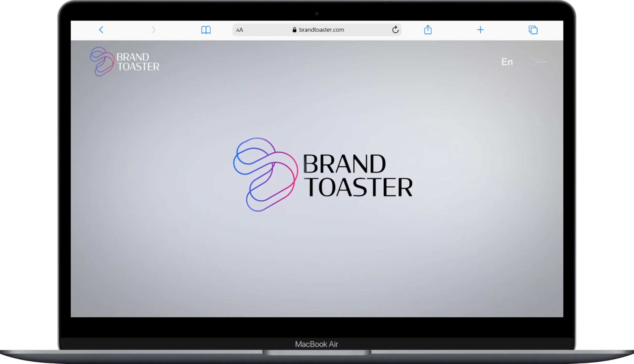The image size is (634, 364).
Task: Switch the site language via En
Action: coord(507,62)
